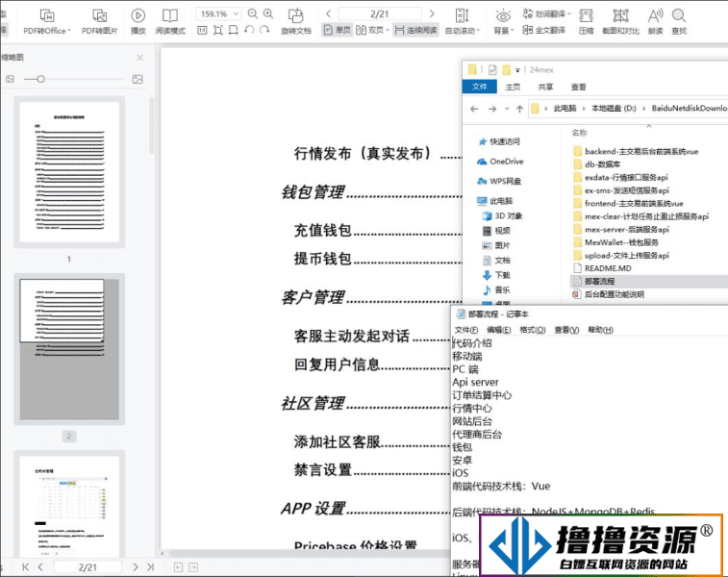Rotate the page clockwise
The image size is (728, 577).
264,31
